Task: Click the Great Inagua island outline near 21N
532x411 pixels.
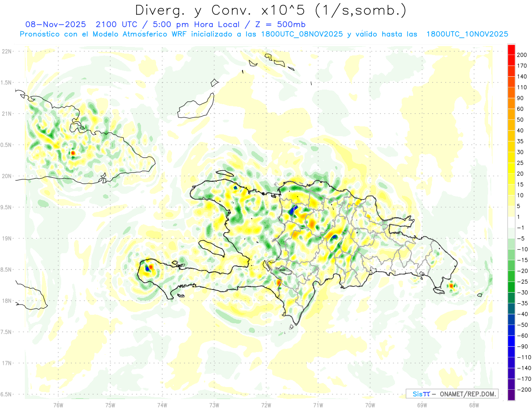Action: click(x=196, y=106)
